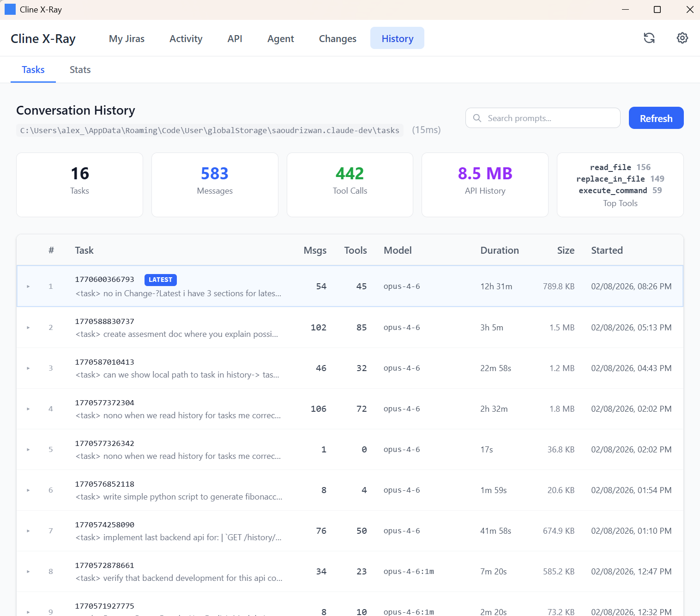Screen dimensions: 700x616
Task: Click the 583 Messages stat card
Action: (x=215, y=185)
